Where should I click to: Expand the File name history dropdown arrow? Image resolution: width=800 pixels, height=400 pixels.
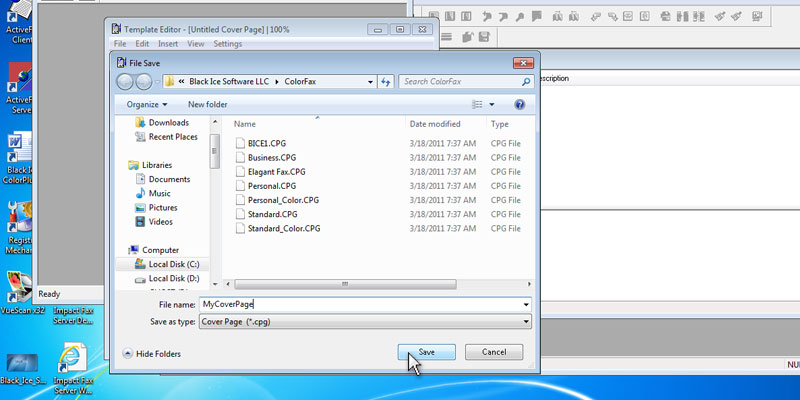pos(526,303)
